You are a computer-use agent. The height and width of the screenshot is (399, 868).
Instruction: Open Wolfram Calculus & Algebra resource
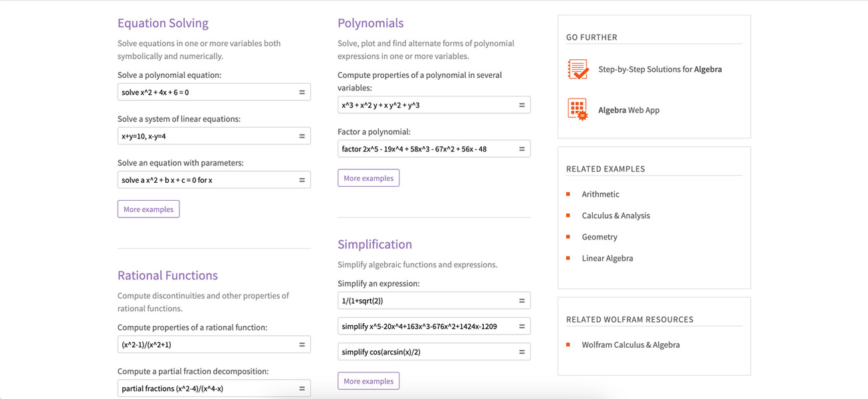630,344
